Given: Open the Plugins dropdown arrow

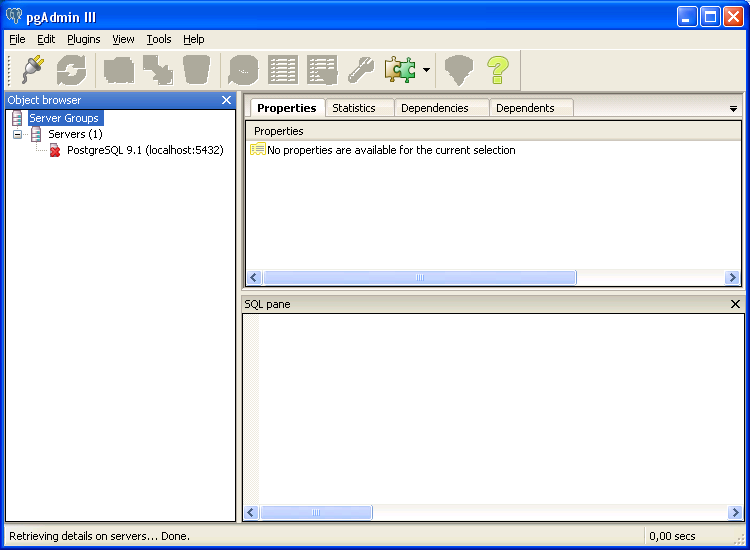Looking at the screenshot, I should click(427, 70).
